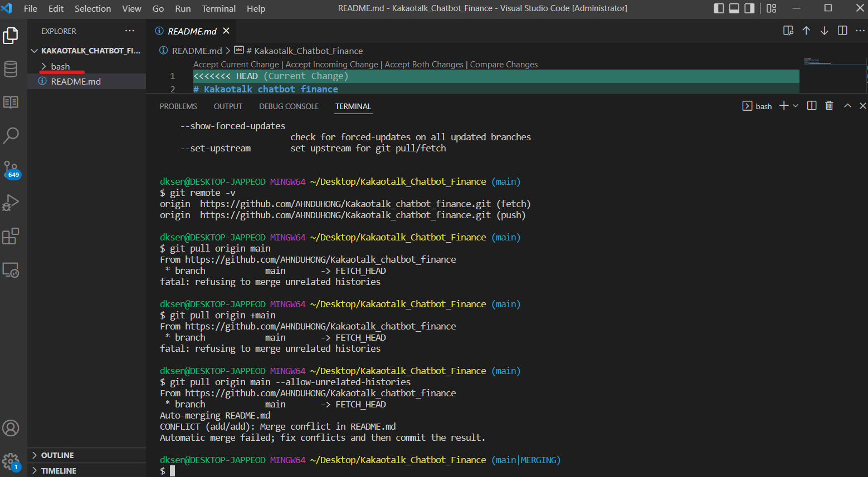The height and width of the screenshot is (477, 868).
Task: Switch to the DEBUG CONSOLE tab
Action: pos(289,106)
